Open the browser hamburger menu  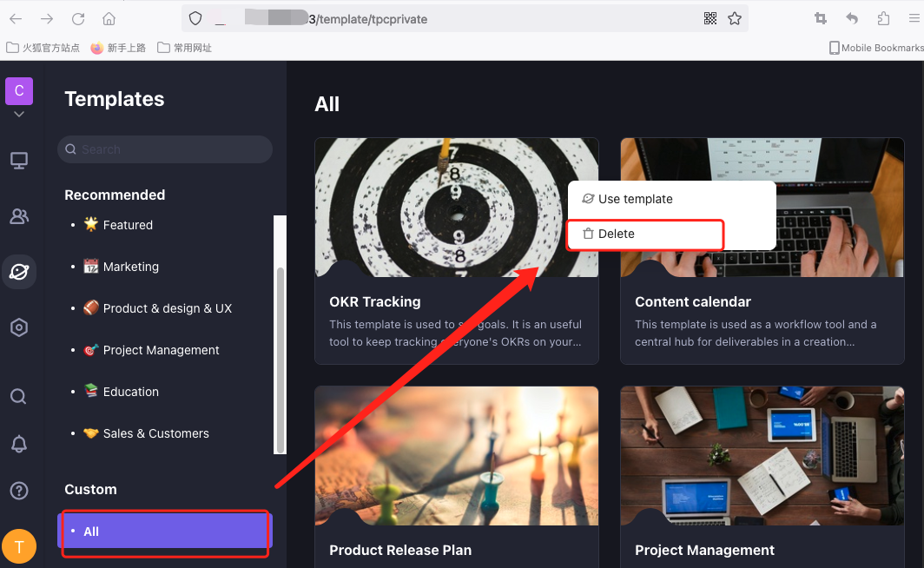click(x=914, y=18)
